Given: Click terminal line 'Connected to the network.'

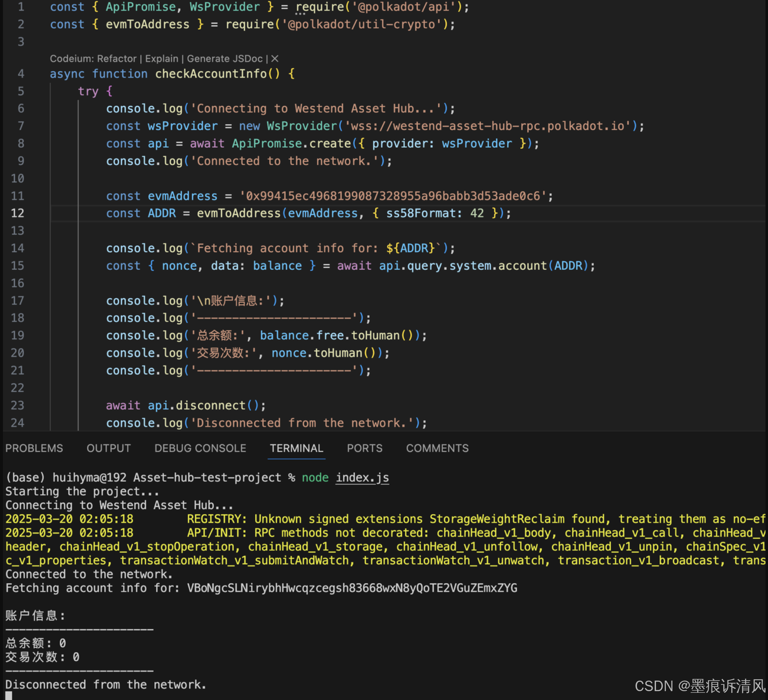Looking at the screenshot, I should click(x=89, y=574).
